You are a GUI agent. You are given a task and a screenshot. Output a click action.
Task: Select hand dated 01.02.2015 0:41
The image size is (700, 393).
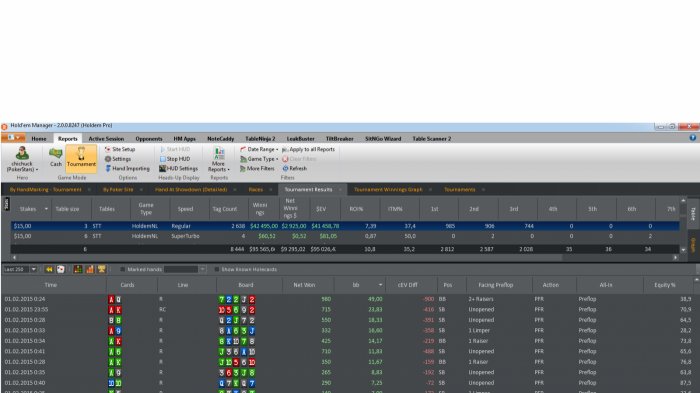point(348,351)
